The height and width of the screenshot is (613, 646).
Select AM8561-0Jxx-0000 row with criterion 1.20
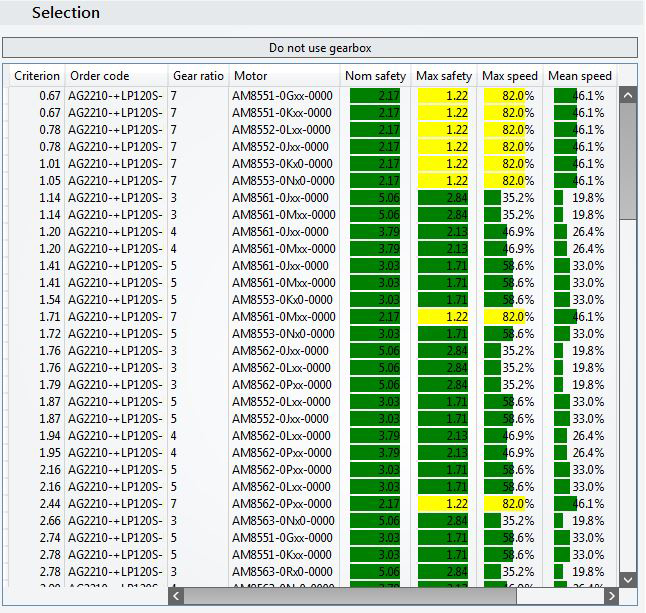pyautogui.click(x=313, y=232)
